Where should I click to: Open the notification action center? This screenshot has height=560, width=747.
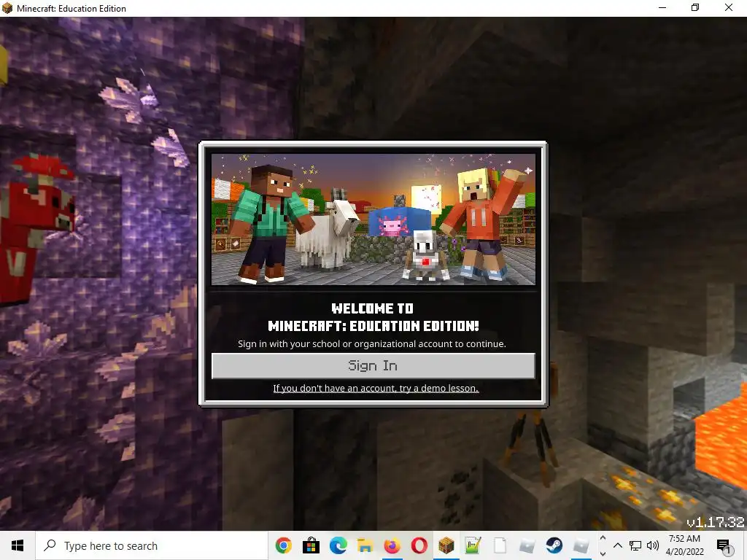pos(724,545)
